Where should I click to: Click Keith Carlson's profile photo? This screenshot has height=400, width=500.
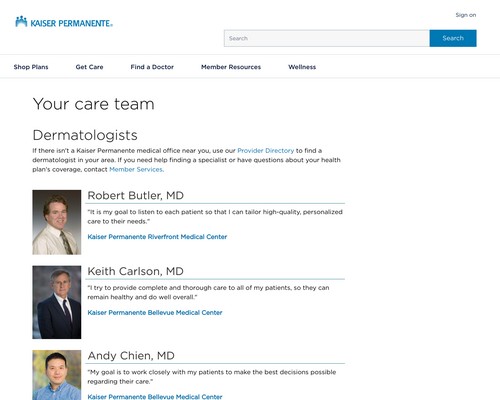[x=57, y=302]
